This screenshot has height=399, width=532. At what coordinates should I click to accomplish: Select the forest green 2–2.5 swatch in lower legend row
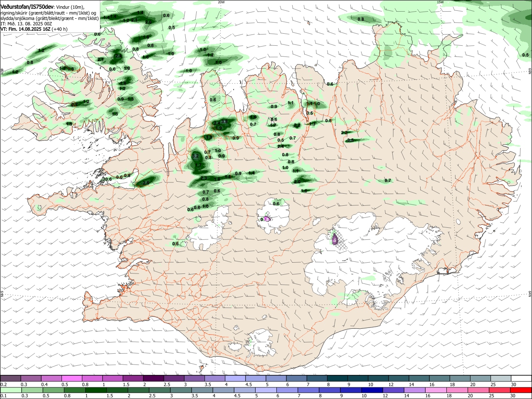138,390
